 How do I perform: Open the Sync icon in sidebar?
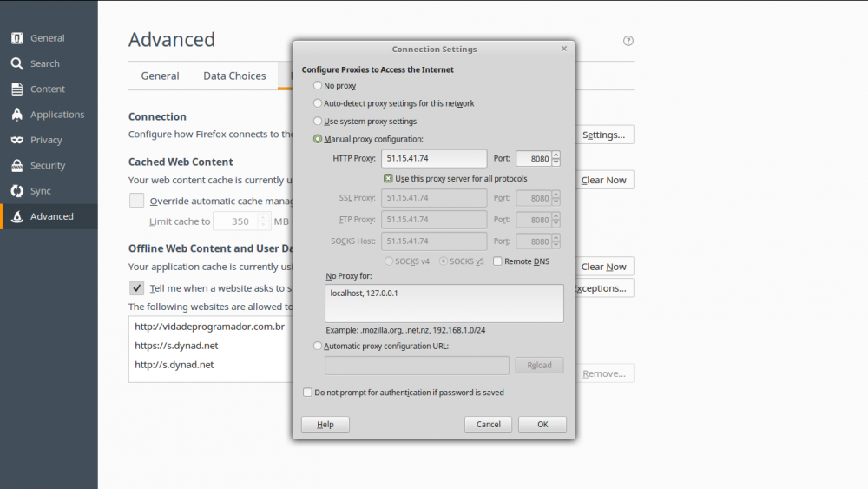point(16,191)
